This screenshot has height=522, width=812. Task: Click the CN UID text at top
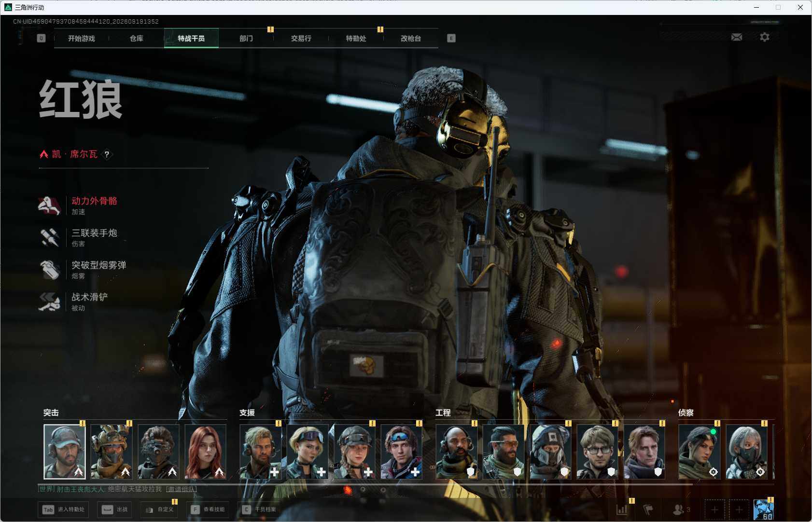coord(86,22)
